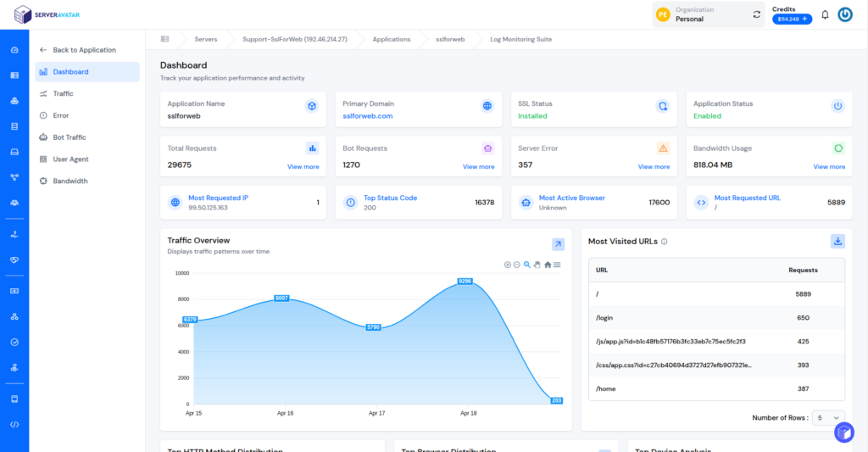The width and height of the screenshot is (868, 452).
Task: Open the notifications bell
Action: tap(825, 15)
